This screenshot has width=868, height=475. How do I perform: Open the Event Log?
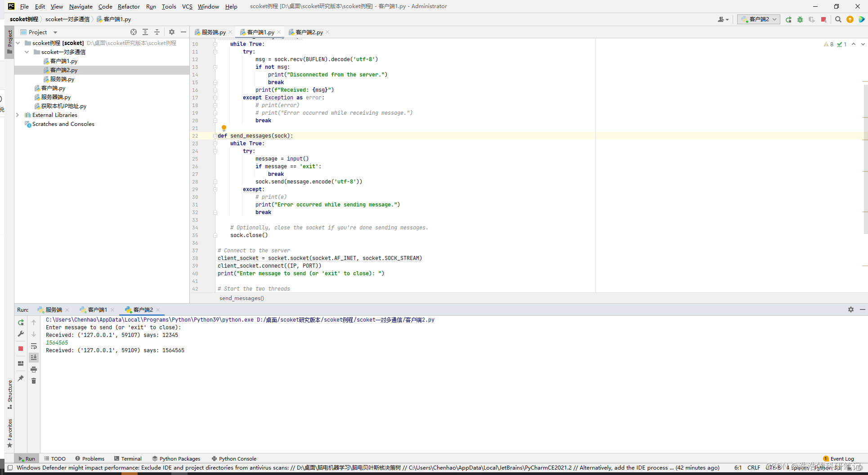click(839, 459)
